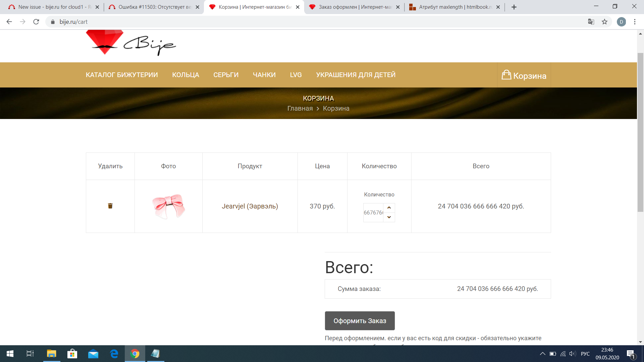Decrease quantity with down arrow
The image size is (644, 362).
point(389,217)
